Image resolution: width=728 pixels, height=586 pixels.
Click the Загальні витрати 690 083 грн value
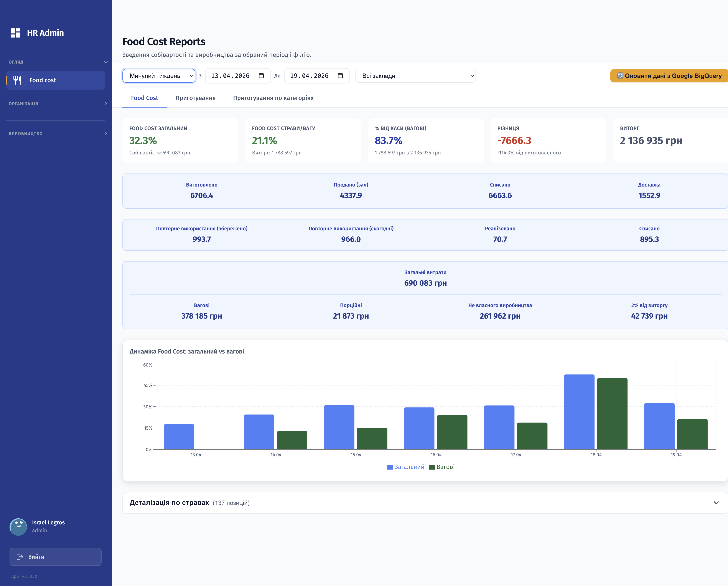click(x=426, y=283)
